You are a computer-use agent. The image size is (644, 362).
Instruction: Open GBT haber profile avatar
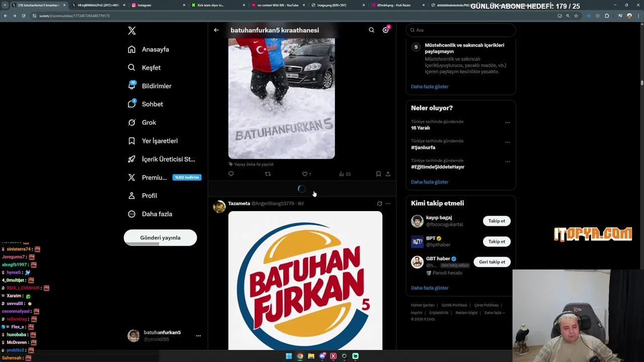coord(417,262)
